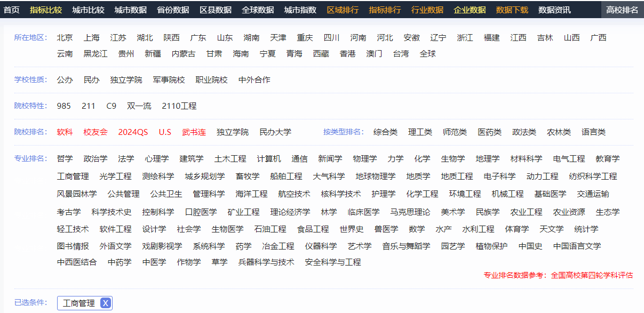Open the 2024QS ranking list
The height and width of the screenshot is (313, 644).
(x=133, y=132)
